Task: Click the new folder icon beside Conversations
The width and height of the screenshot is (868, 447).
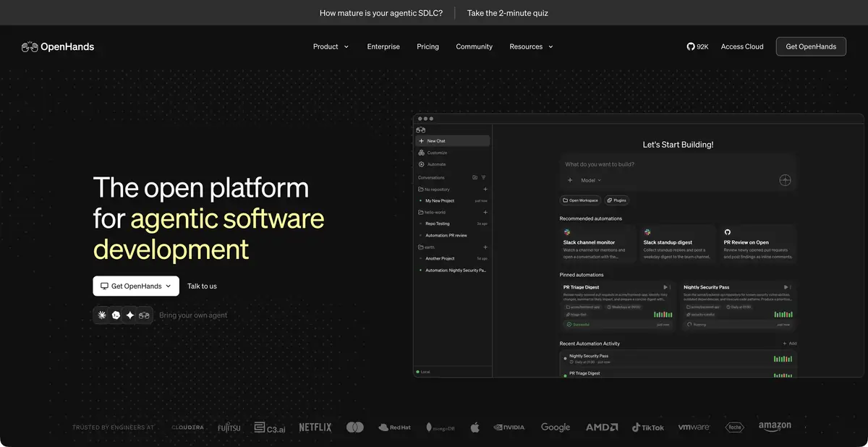Action: [x=475, y=177]
